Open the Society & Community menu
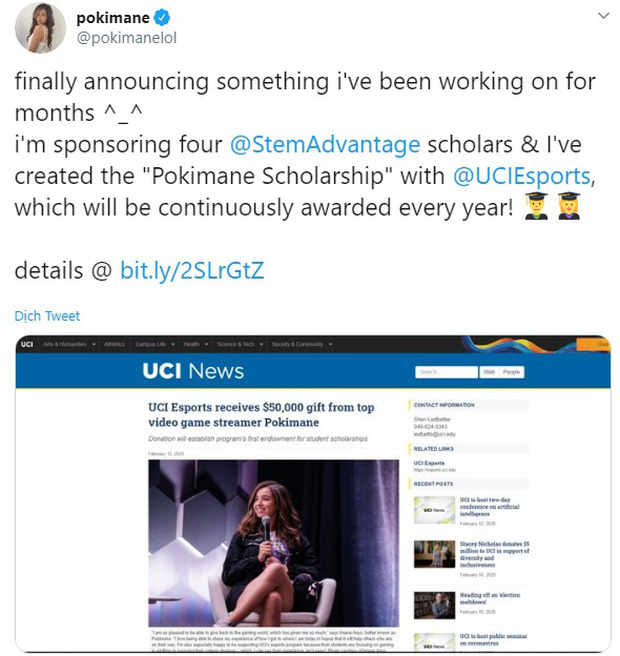Viewport: 620px width, 656px height. 297,344
